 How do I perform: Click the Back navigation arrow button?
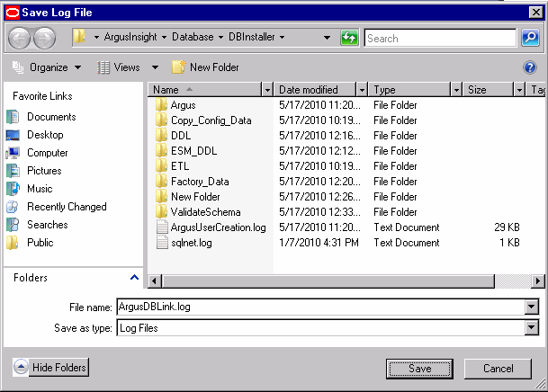(19, 38)
